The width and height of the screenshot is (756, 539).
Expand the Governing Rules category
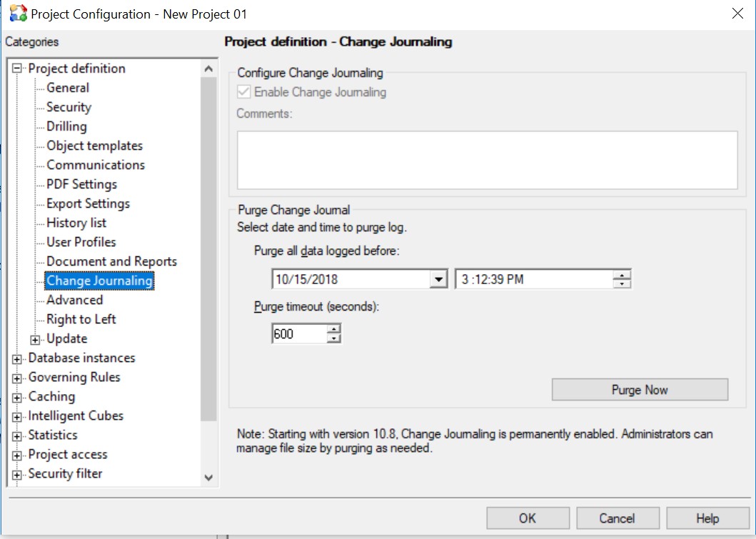click(17, 377)
